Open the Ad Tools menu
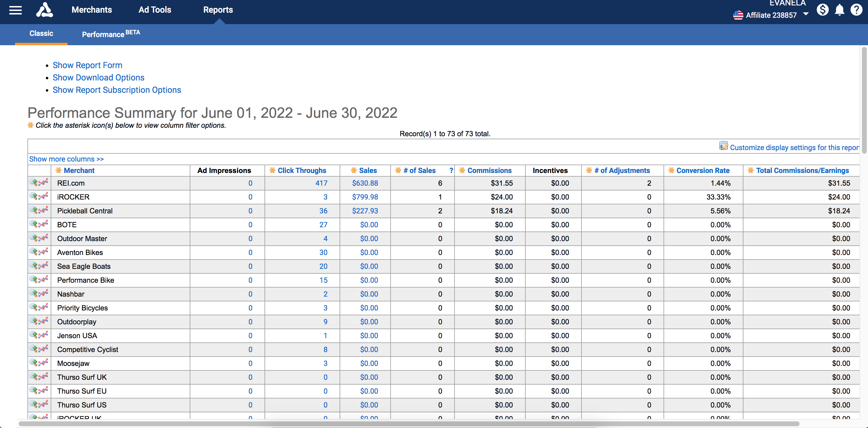The height and width of the screenshot is (428, 868). (155, 10)
